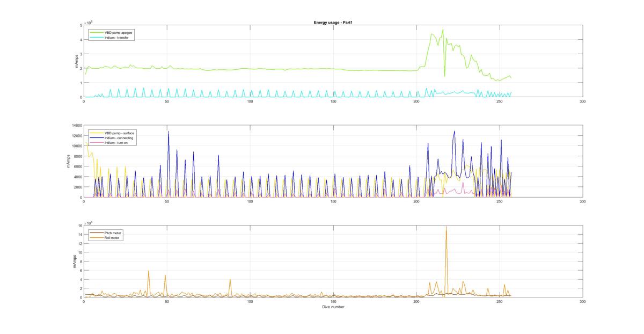Click x-tick '50' on middle plot
This screenshot has width=644, height=334.
tap(167, 201)
